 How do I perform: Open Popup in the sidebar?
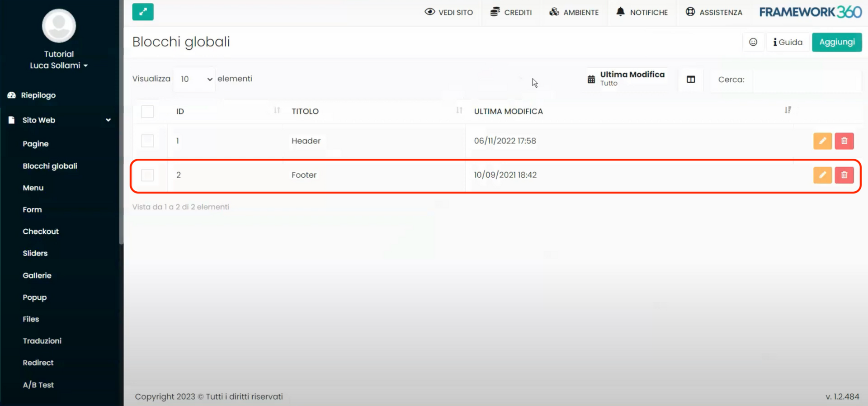(x=35, y=297)
